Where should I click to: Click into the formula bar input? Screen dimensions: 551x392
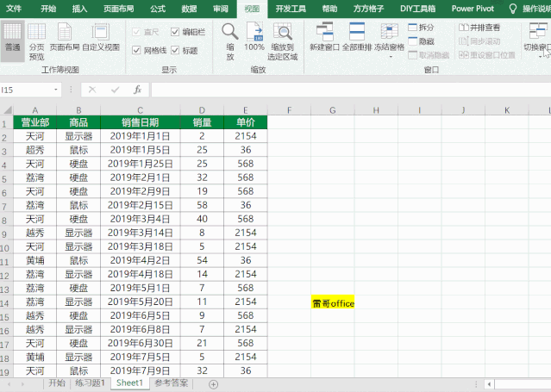351,90
